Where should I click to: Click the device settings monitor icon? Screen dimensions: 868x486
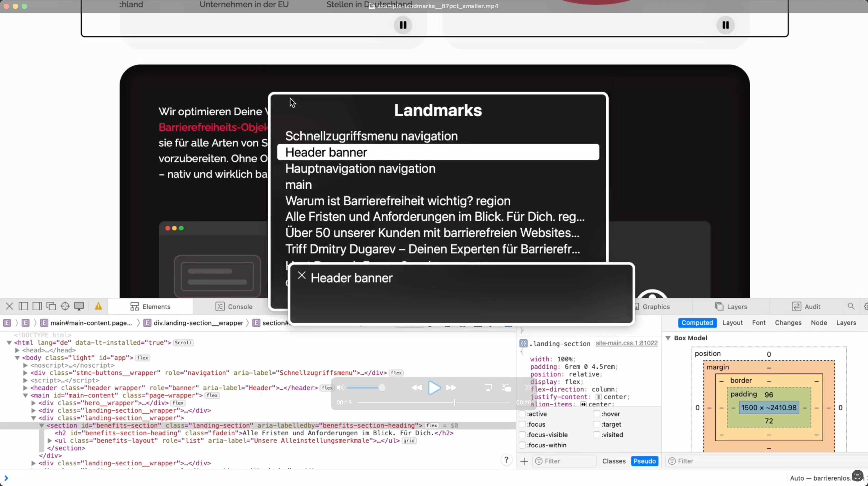[79, 306]
